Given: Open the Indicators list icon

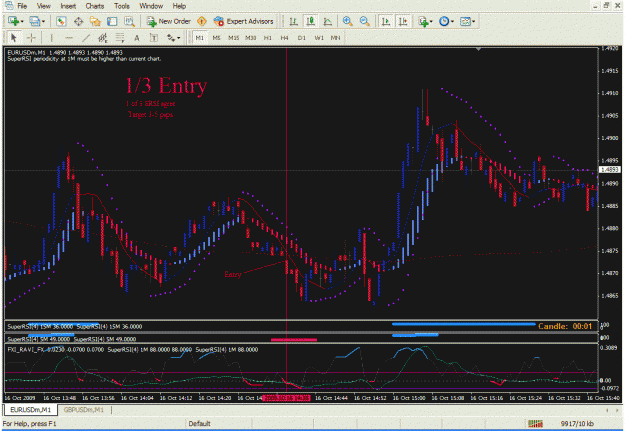Looking at the screenshot, I should (x=423, y=22).
